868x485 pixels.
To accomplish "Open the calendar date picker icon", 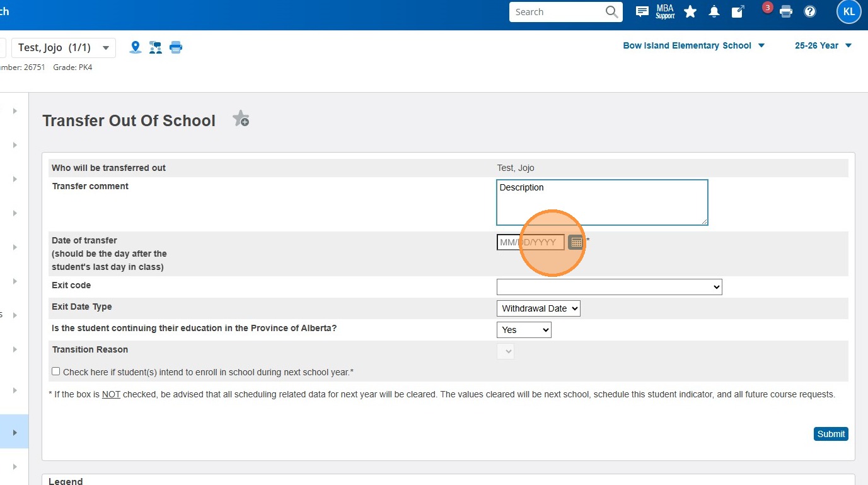I will click(x=576, y=242).
